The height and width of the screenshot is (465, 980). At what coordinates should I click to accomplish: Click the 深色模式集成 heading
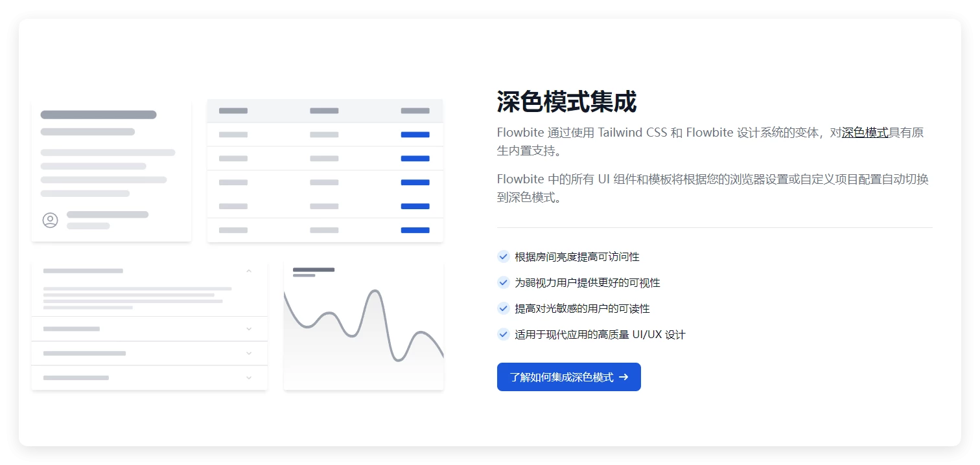pyautogui.click(x=566, y=102)
